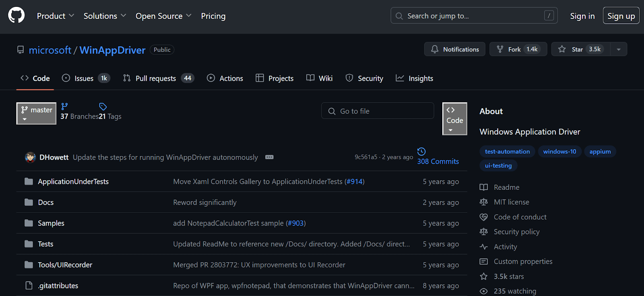The height and width of the screenshot is (296, 644).
Task: Click the "Reword significantly" commit message
Action: pyautogui.click(x=205, y=202)
